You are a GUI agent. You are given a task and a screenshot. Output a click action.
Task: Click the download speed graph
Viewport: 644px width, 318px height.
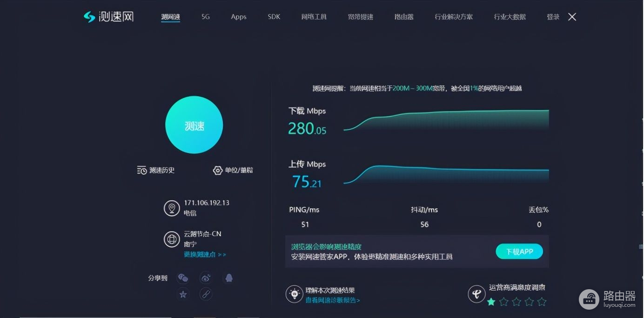point(446,120)
